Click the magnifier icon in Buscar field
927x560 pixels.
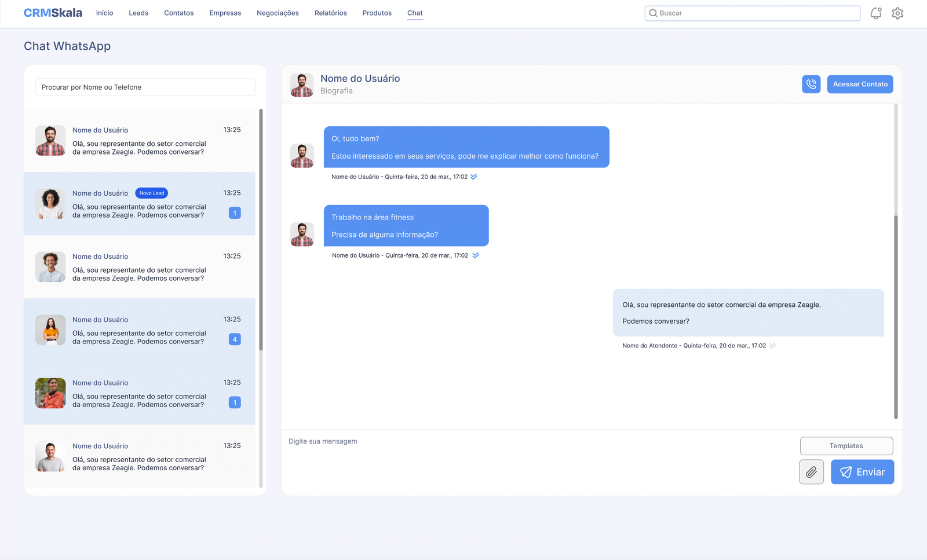click(x=653, y=13)
